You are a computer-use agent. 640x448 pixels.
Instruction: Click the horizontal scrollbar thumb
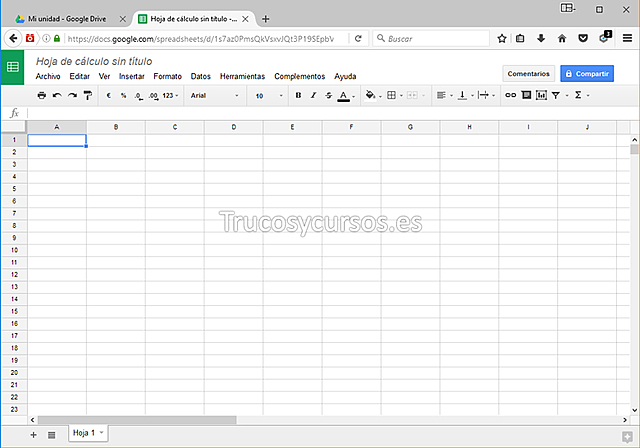pyautogui.click(x=137, y=420)
